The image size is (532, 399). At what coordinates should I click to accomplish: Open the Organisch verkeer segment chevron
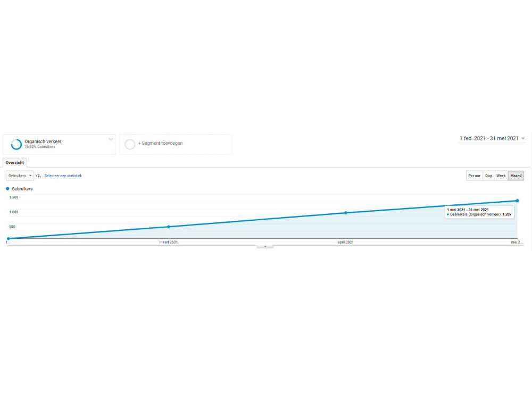pyautogui.click(x=111, y=139)
